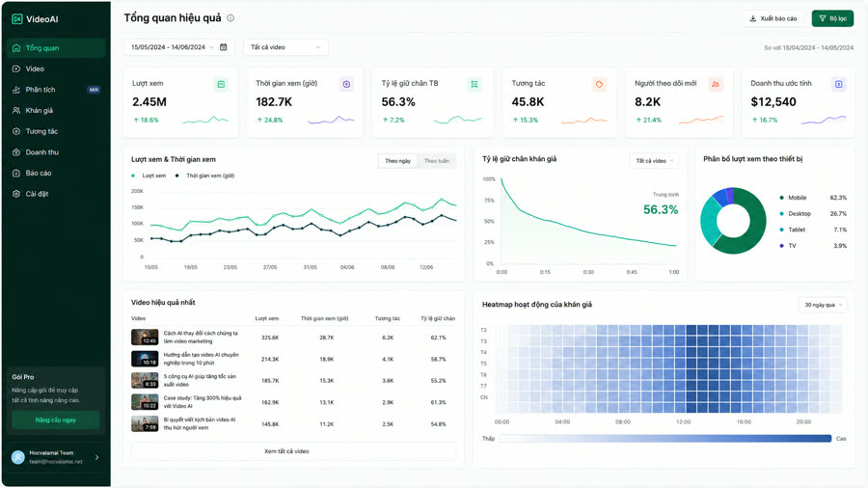Open thumbnail of the 12:45 video
The width and height of the screenshot is (868, 488).
coord(145,337)
